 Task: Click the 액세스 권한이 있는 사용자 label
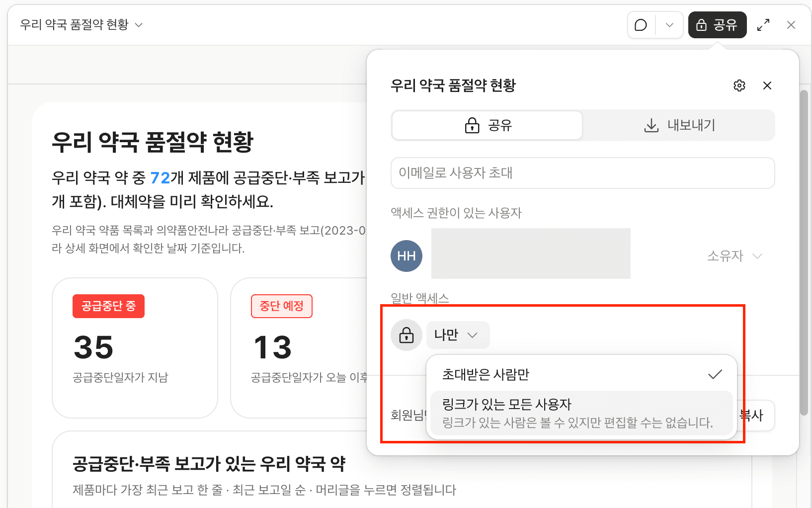click(456, 213)
